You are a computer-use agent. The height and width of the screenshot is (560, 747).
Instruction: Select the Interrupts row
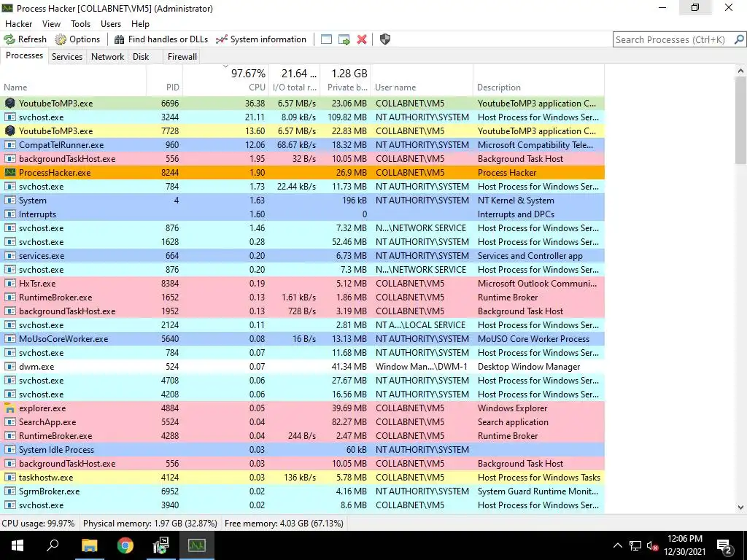tap(303, 214)
